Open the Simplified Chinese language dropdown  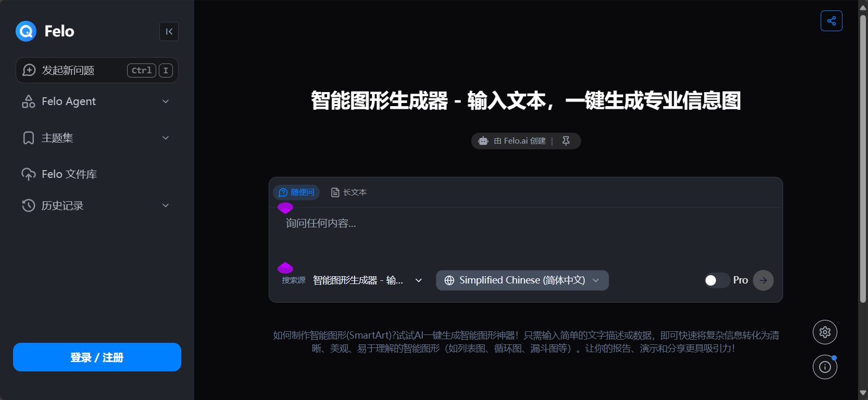pos(522,280)
